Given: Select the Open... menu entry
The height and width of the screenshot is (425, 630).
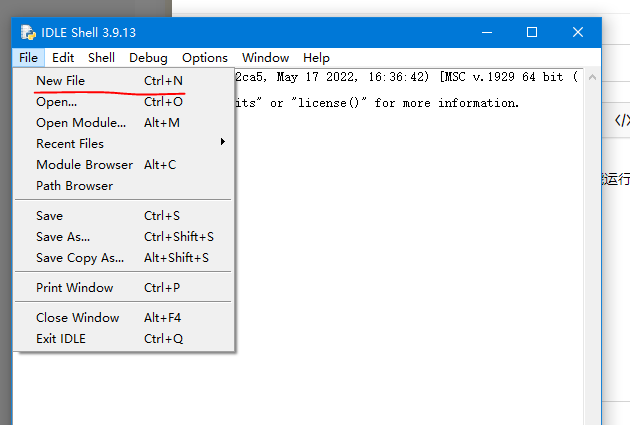Looking at the screenshot, I should pos(124,102).
